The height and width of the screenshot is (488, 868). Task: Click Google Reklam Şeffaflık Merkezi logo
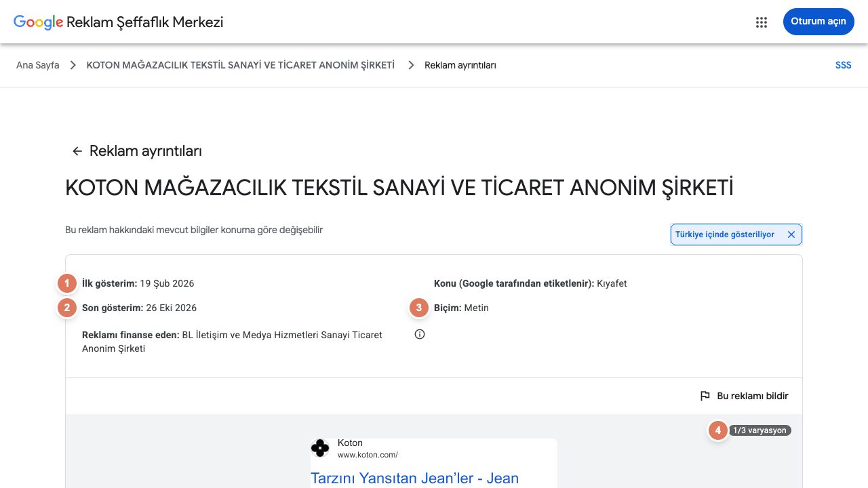[x=118, y=22]
